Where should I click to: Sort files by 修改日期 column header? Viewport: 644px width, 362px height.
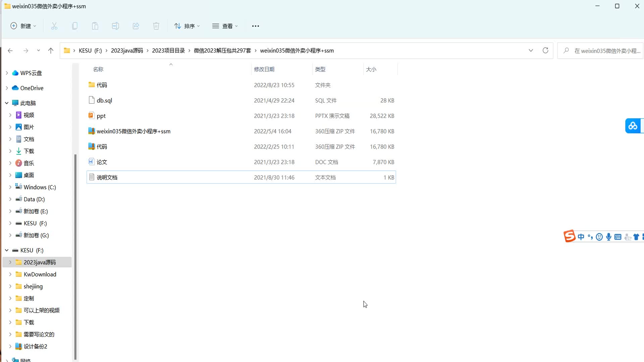(264, 69)
